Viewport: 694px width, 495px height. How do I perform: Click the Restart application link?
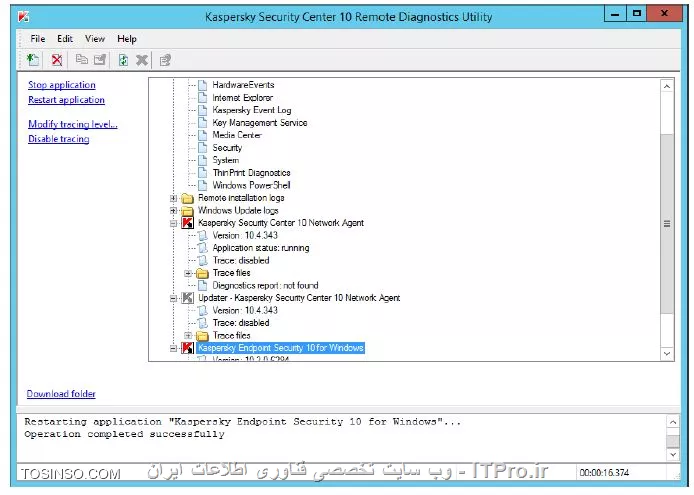point(66,100)
